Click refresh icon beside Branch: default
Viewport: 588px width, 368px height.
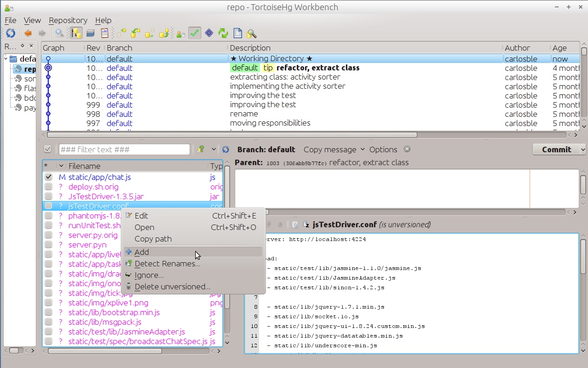(x=226, y=149)
